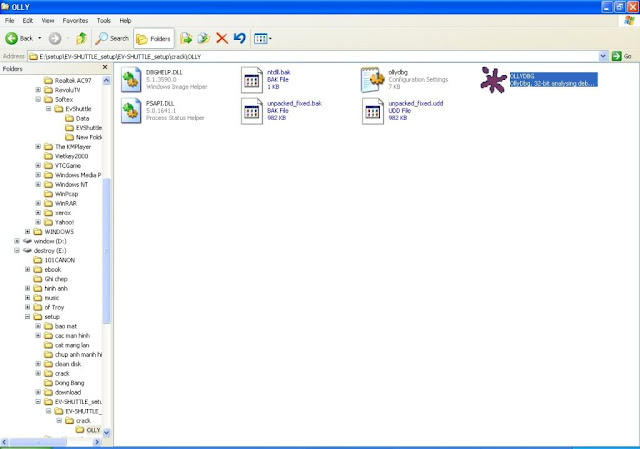Click horizontal scrollbar left arrow in Folders
Screen dimensions: 640x449
pos(4,442)
